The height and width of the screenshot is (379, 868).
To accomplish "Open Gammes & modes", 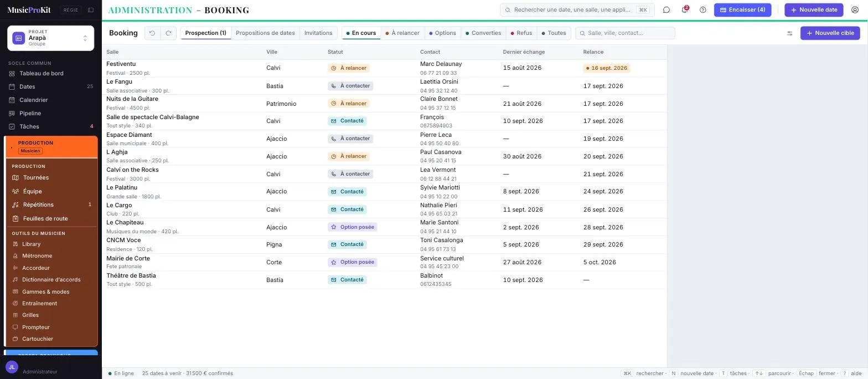I will pyautogui.click(x=51, y=292).
